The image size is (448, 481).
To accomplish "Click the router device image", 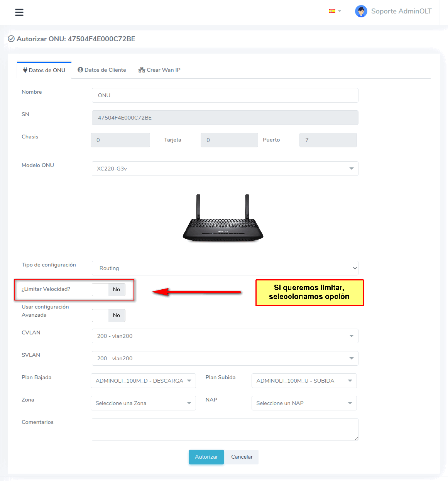I will coord(223,218).
